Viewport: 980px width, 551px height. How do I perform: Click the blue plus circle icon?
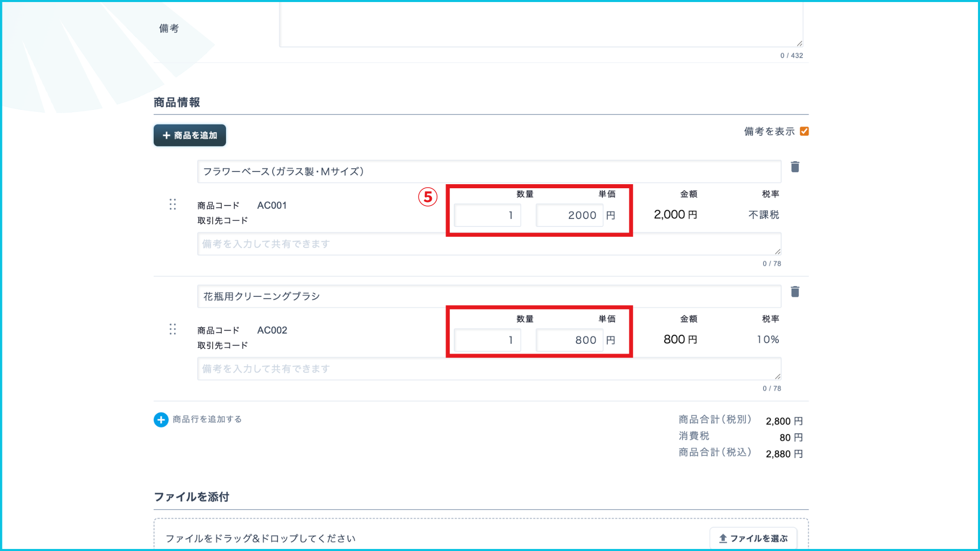pyautogui.click(x=161, y=419)
